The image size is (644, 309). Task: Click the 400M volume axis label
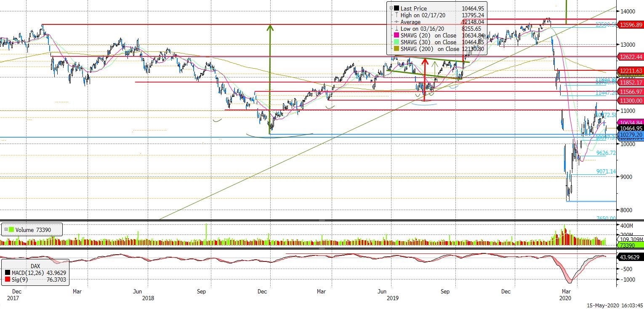(x=626, y=226)
